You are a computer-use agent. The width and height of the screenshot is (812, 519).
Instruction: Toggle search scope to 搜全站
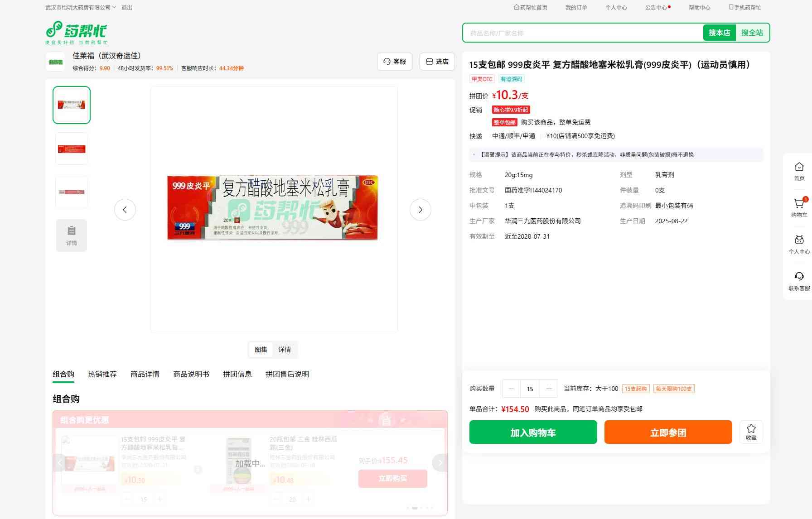(752, 33)
